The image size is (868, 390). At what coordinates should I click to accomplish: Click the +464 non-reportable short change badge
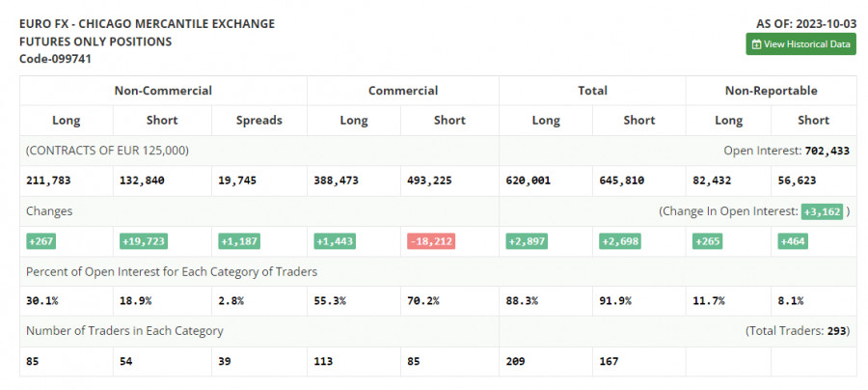[x=793, y=241]
